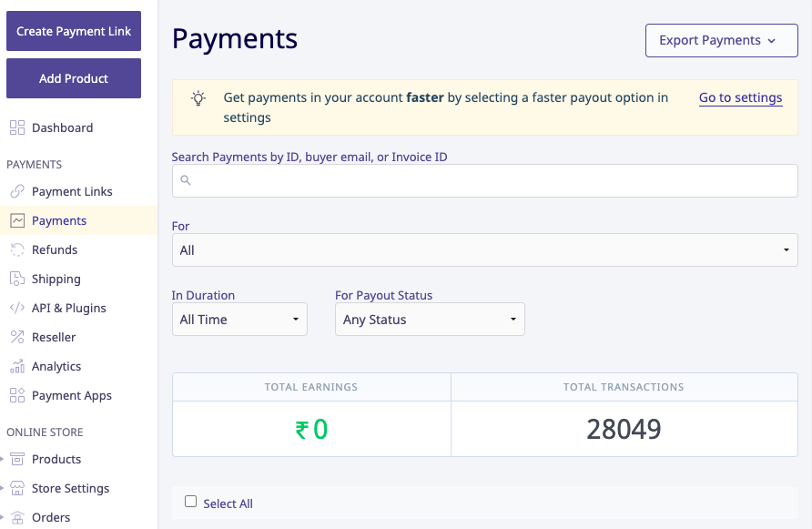Click the Shipping box icon
Screen dimensions: 812x529
coord(17,279)
